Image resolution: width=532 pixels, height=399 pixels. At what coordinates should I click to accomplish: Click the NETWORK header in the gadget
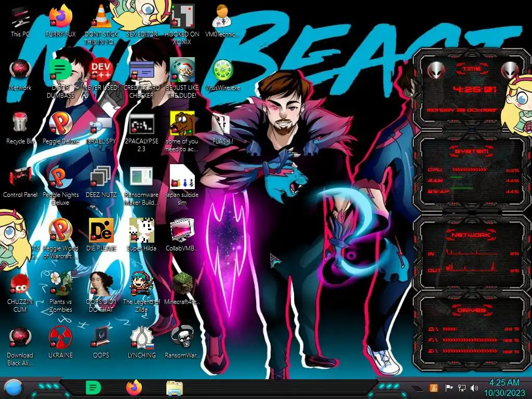(472, 234)
